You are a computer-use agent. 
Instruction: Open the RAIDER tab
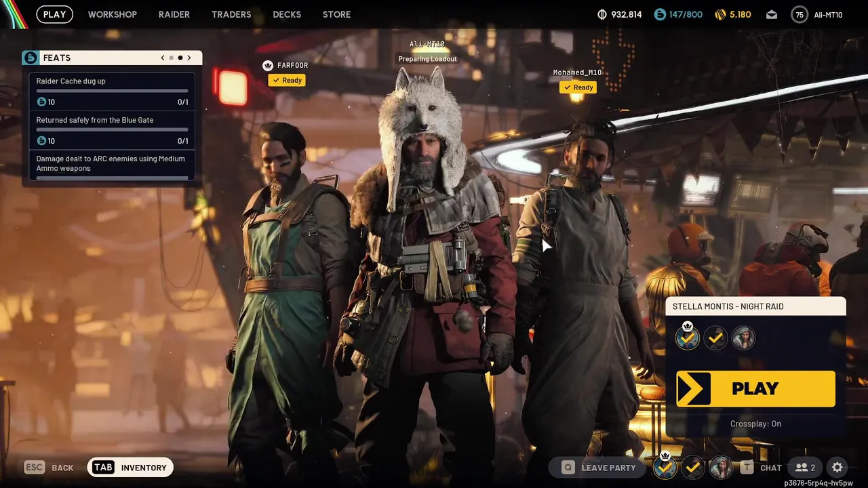(174, 14)
